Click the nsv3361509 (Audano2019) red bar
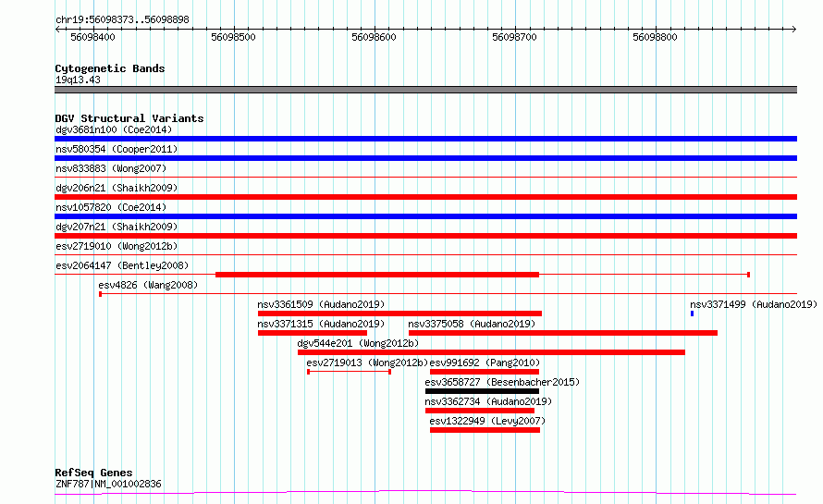Screen dimensions: 823x504 399,313
